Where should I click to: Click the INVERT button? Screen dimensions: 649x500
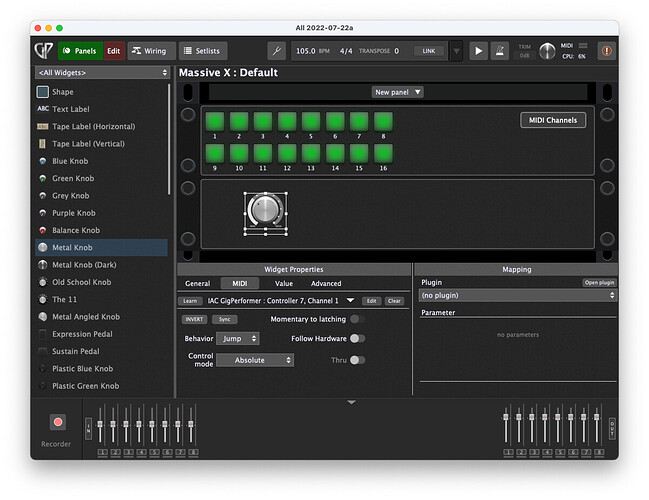(194, 319)
